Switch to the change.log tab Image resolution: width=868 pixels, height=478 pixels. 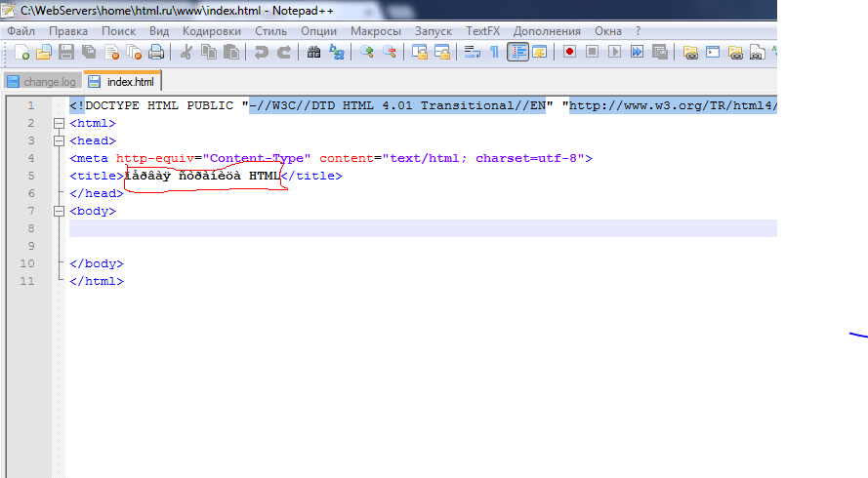(x=41, y=82)
